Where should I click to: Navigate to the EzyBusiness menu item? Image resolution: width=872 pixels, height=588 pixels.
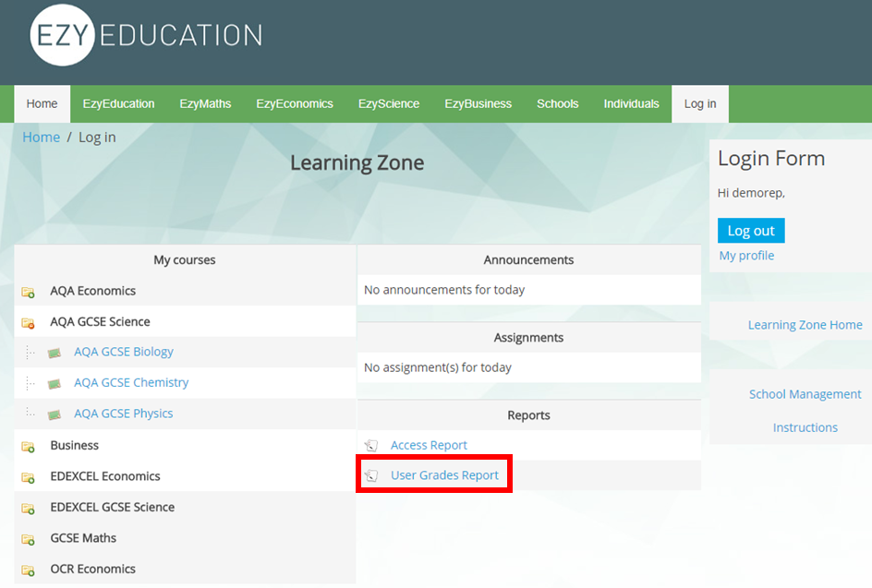point(478,104)
